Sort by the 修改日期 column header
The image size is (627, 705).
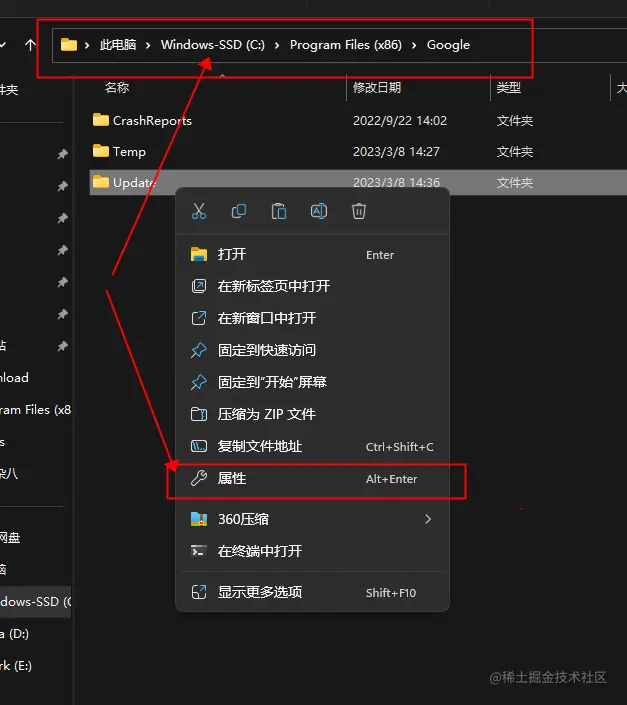(377, 87)
